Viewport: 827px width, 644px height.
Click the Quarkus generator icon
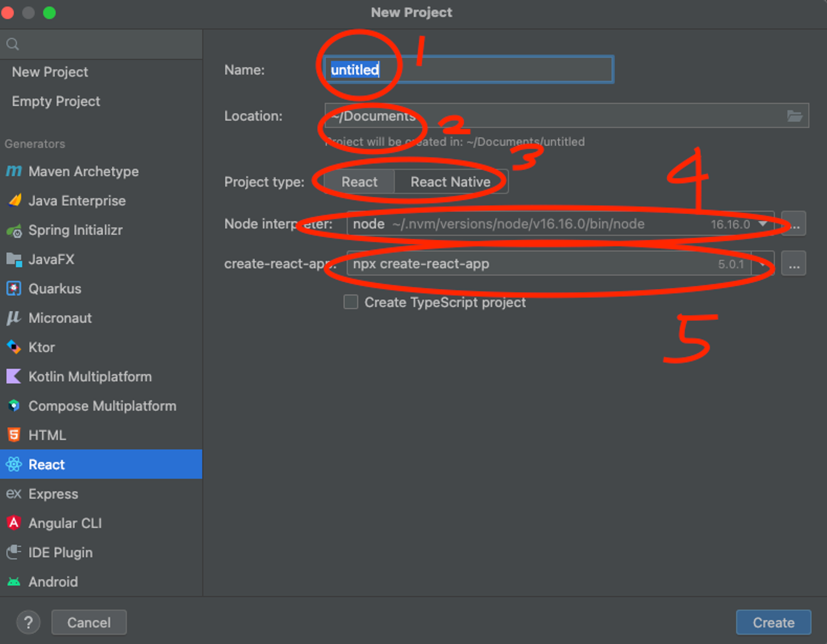click(14, 288)
